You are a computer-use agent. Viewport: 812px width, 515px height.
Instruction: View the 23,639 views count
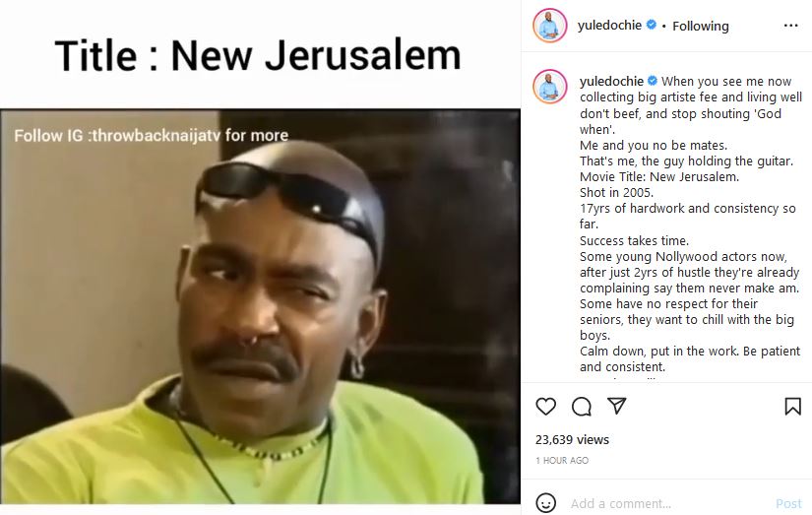572,439
